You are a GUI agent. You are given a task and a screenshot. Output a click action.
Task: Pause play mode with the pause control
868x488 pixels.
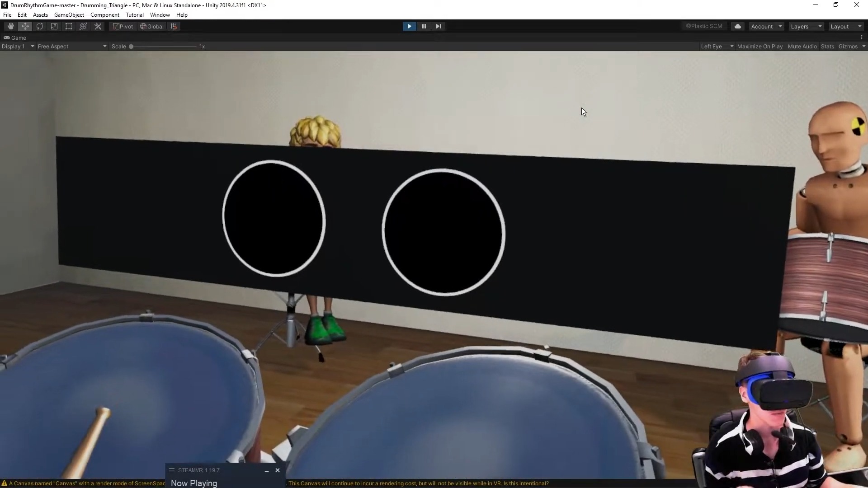424,26
